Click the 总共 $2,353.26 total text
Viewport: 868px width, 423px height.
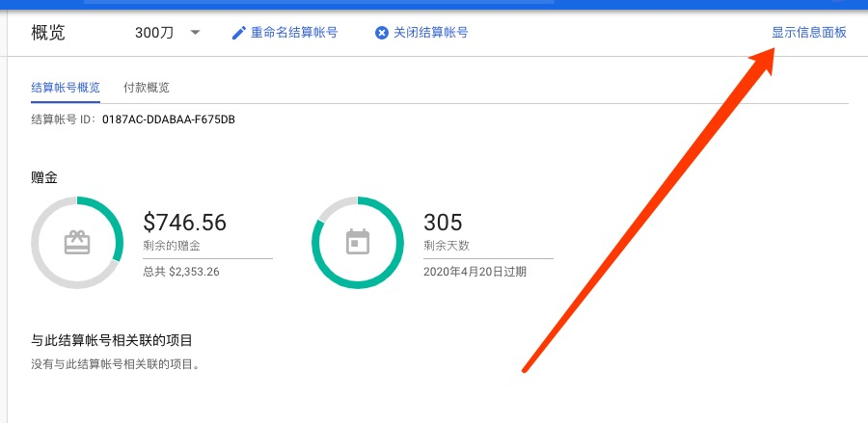click(x=181, y=272)
